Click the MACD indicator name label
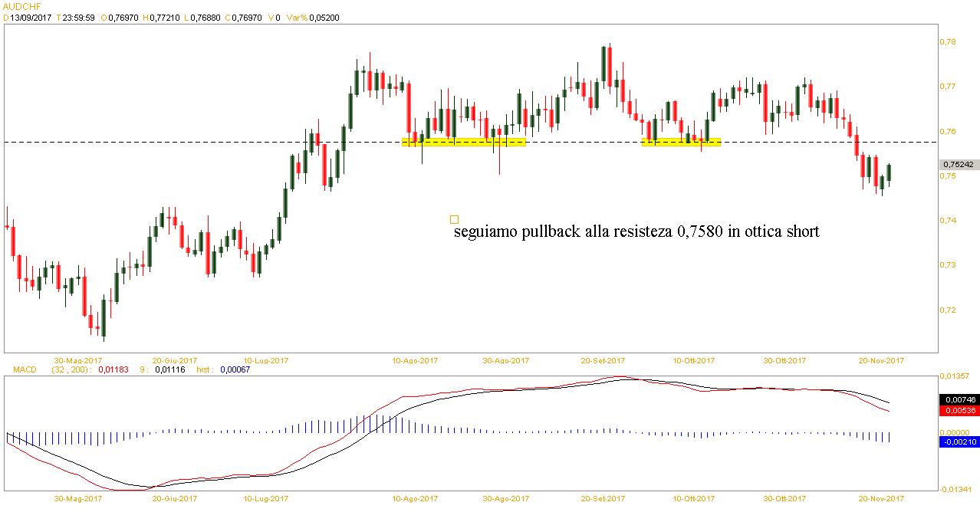Image resolution: width=980 pixels, height=512 pixels. point(25,369)
